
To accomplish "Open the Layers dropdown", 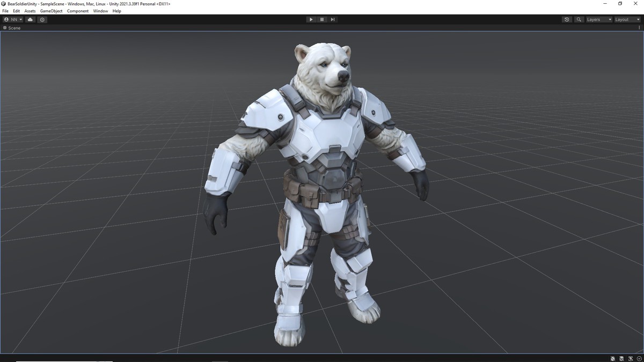I will tap(597, 19).
